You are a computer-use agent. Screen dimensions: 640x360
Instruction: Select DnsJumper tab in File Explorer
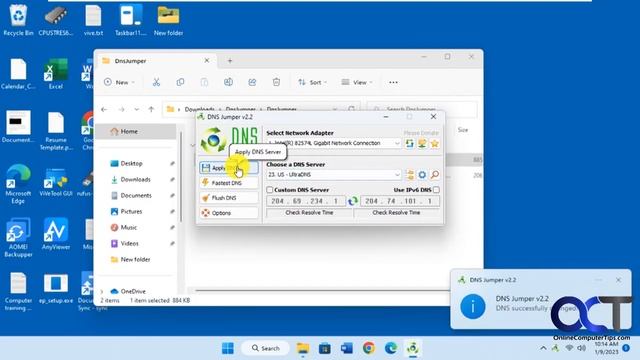tap(156, 61)
